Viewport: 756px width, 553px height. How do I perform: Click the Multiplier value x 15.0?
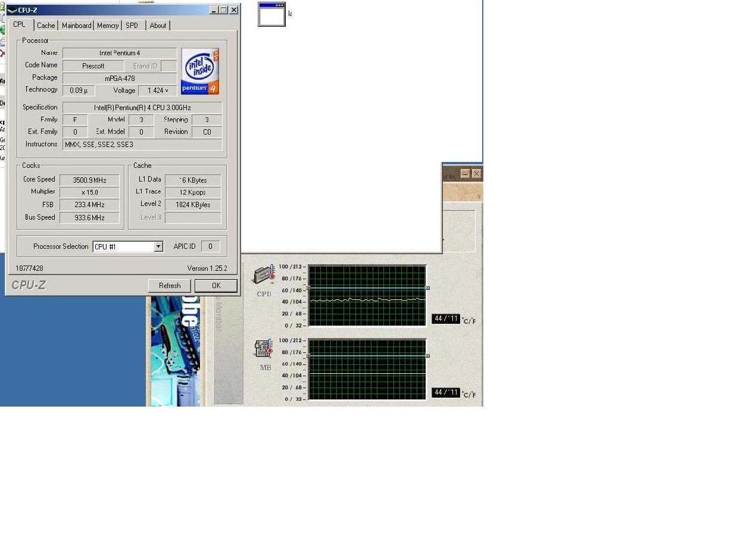tap(89, 192)
